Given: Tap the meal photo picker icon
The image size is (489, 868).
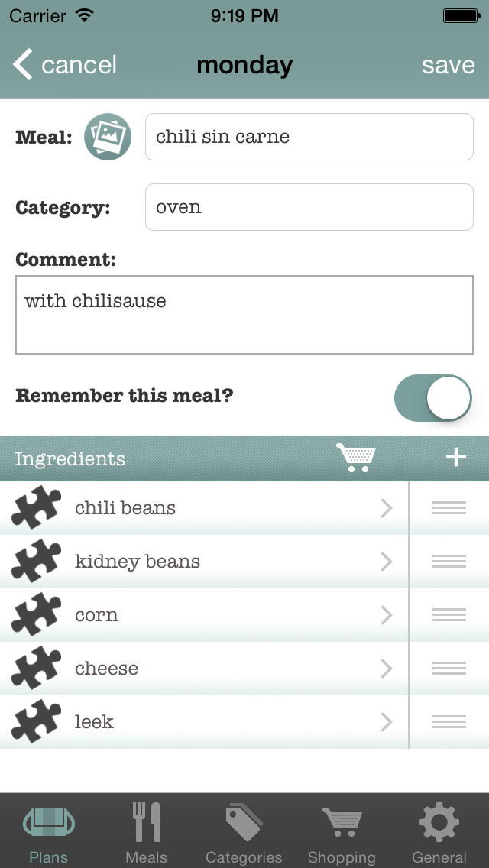Looking at the screenshot, I should 108,137.
